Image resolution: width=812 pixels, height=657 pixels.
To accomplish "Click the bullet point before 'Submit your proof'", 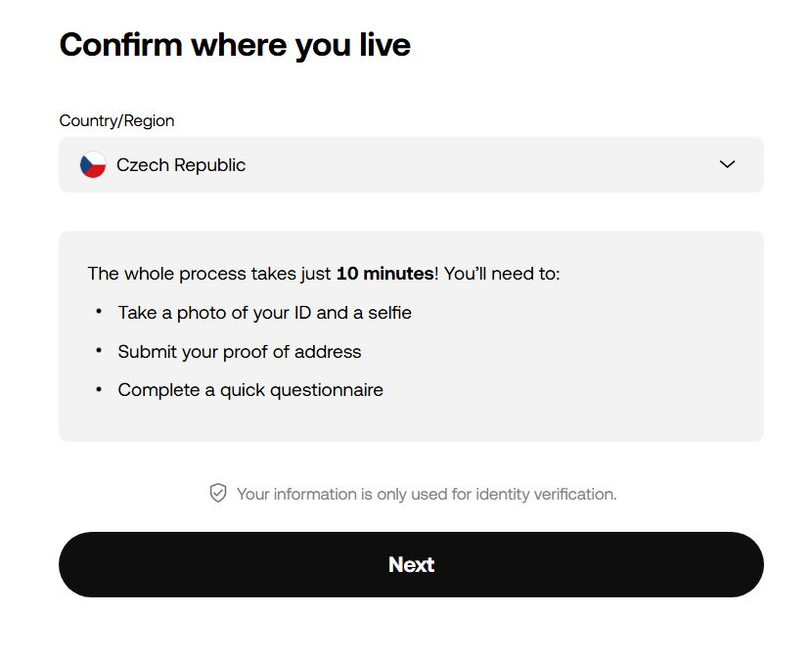I will click(x=99, y=351).
